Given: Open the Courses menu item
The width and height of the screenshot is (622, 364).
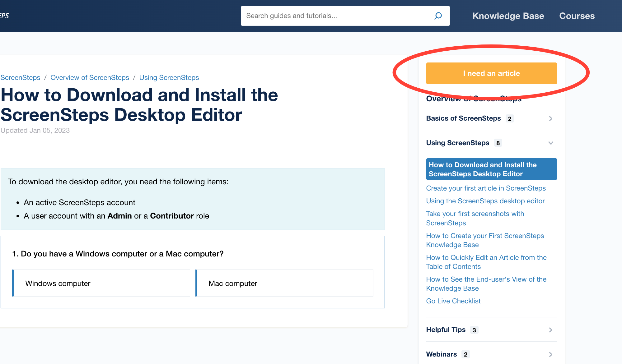Looking at the screenshot, I should (x=577, y=16).
